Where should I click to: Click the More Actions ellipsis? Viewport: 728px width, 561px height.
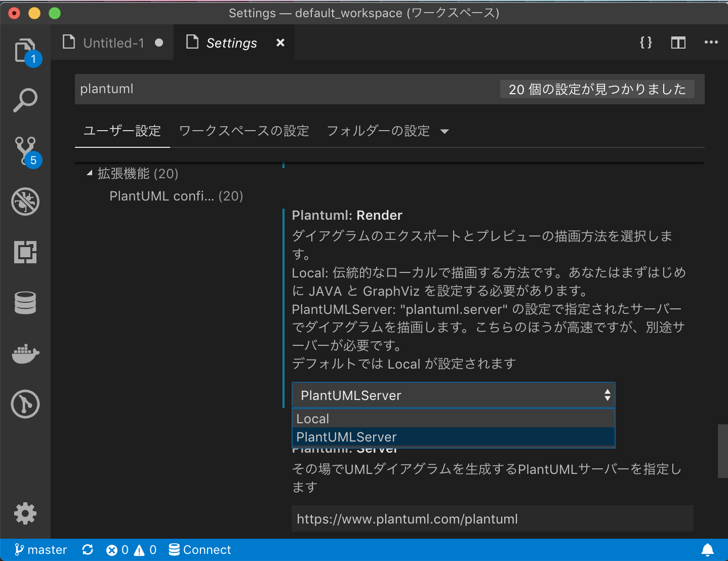pyautogui.click(x=711, y=43)
